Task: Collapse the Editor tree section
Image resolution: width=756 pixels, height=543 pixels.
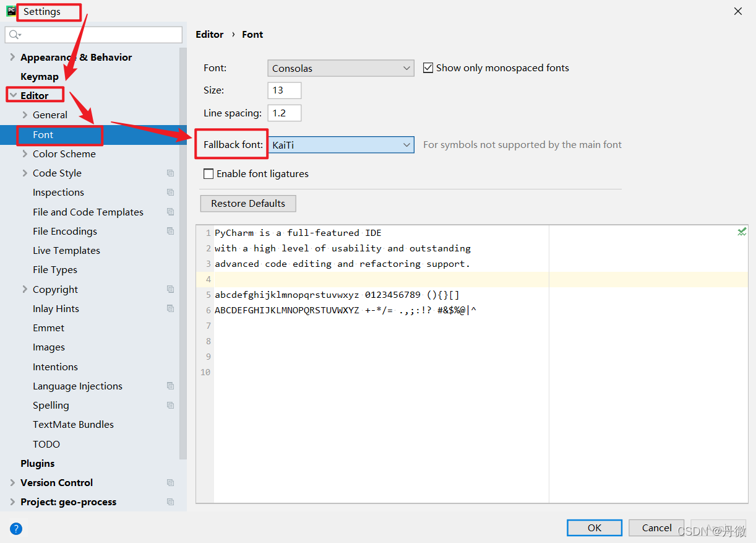Action: [12, 95]
